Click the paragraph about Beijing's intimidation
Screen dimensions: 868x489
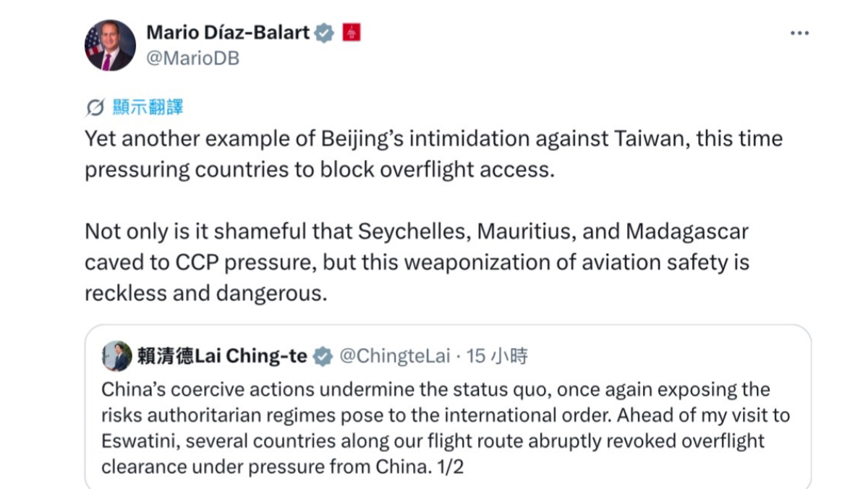tap(433, 153)
